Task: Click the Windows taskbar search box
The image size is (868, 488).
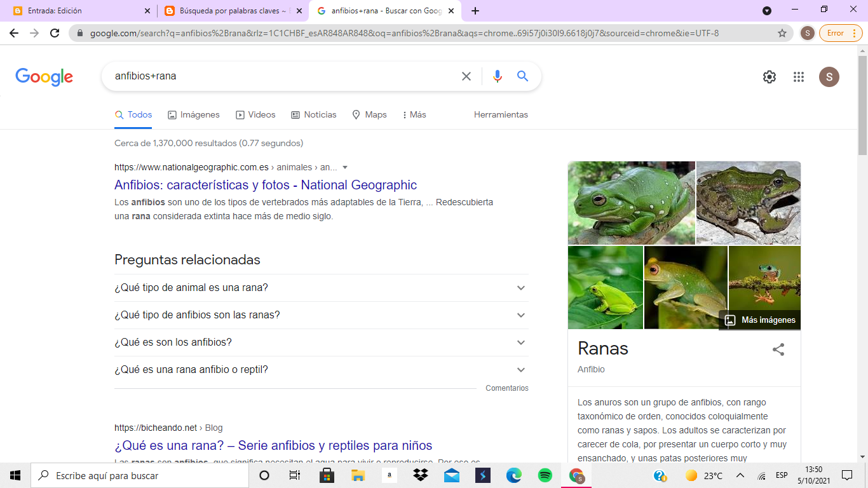Action: (140, 475)
